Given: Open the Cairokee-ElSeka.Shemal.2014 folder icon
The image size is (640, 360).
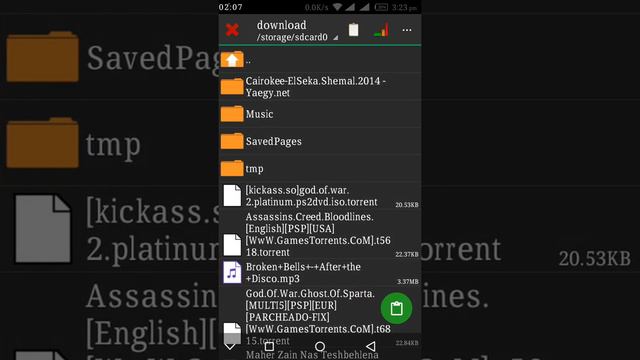Looking at the screenshot, I should tap(232, 87).
